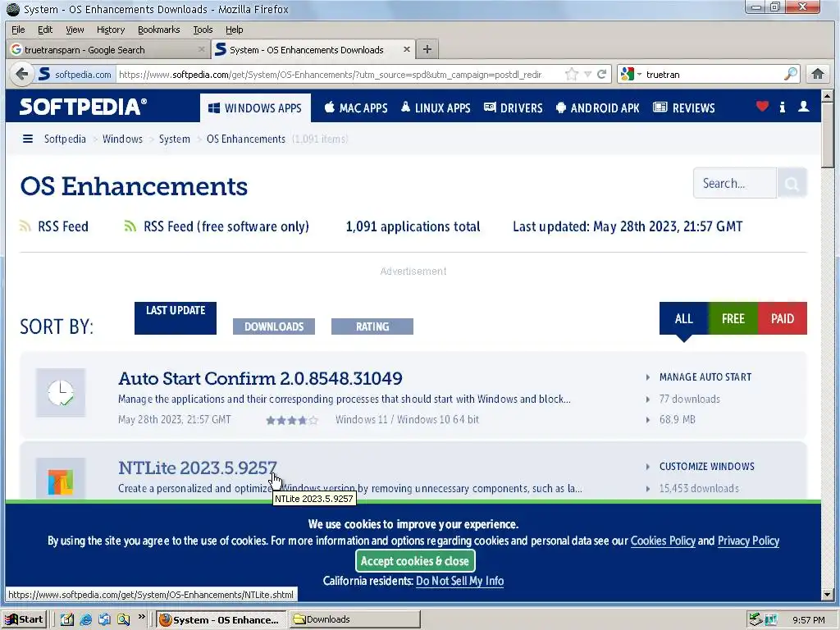840x630 pixels.
Task: Click the Softpedia Search input field
Action: point(734,183)
